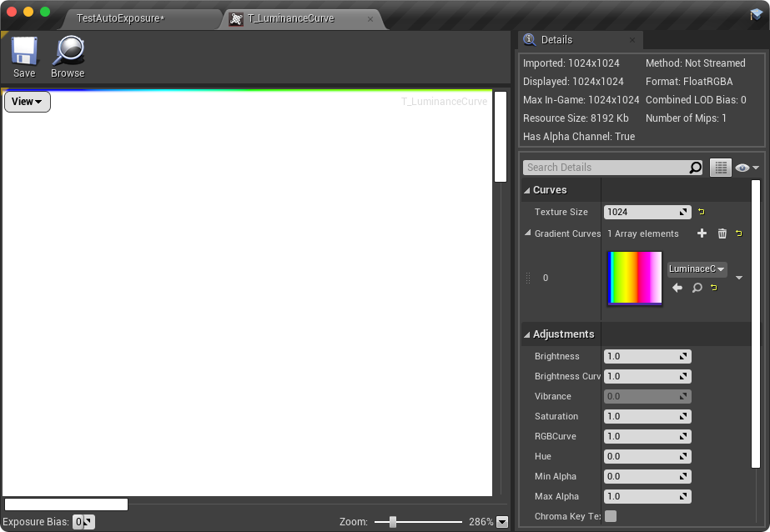Click the magnifier in the Search Details box

[x=695, y=167]
